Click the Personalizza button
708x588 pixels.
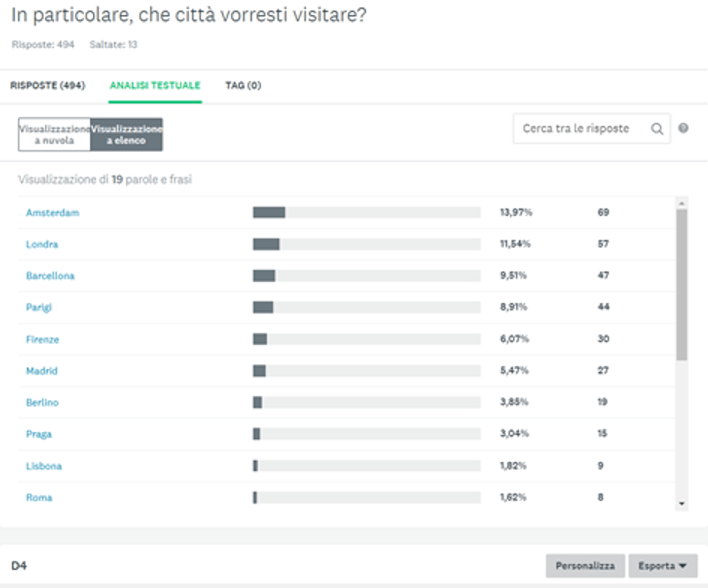pyautogui.click(x=585, y=566)
